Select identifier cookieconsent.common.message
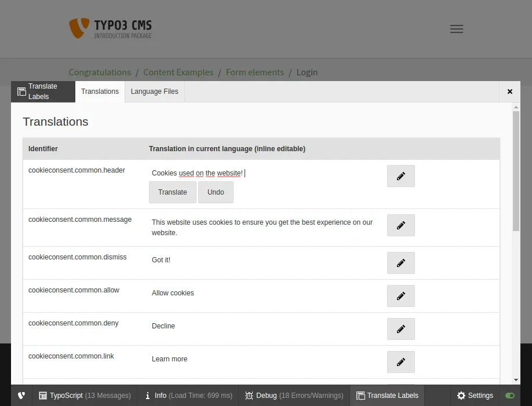532x406 pixels. point(80,220)
